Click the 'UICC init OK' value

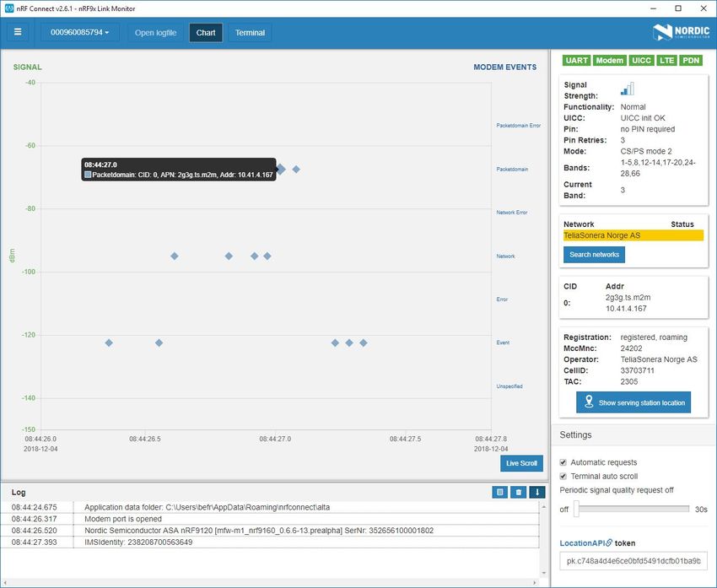pyautogui.click(x=643, y=118)
